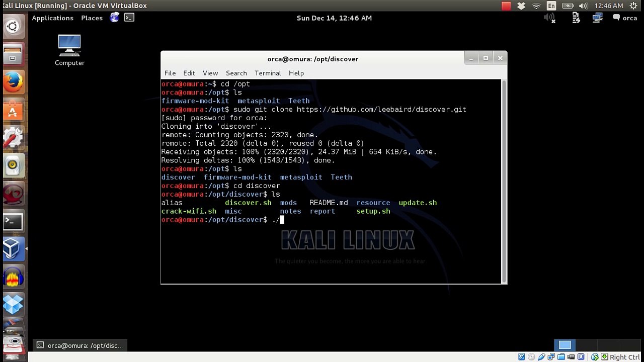Launch Firefox from the dock
This screenshot has height=362, width=644.
coord(13,82)
